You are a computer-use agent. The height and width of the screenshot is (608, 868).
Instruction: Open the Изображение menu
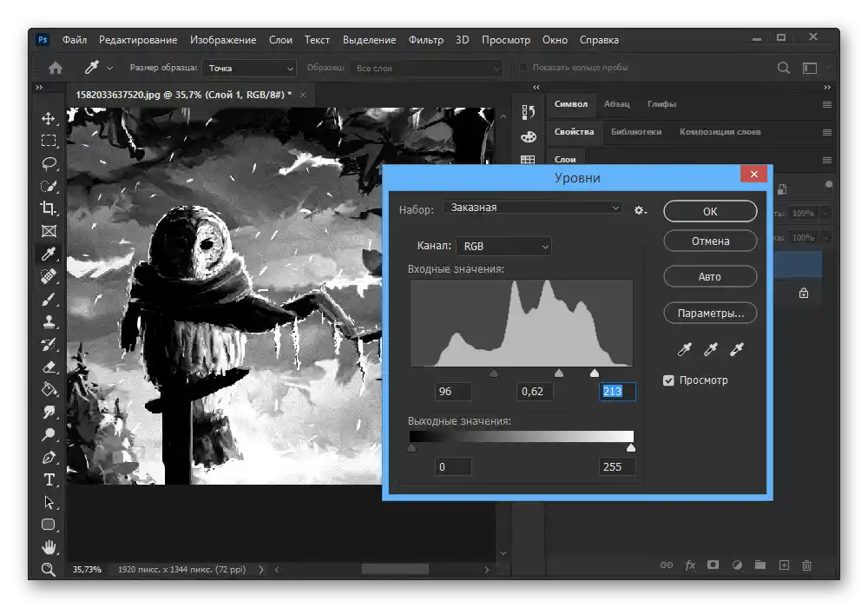(x=223, y=40)
